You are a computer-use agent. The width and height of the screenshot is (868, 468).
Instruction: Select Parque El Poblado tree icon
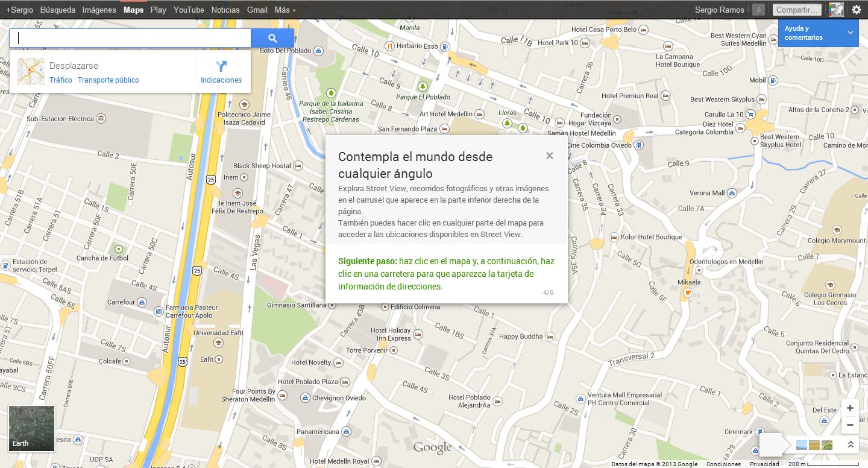tap(423, 86)
